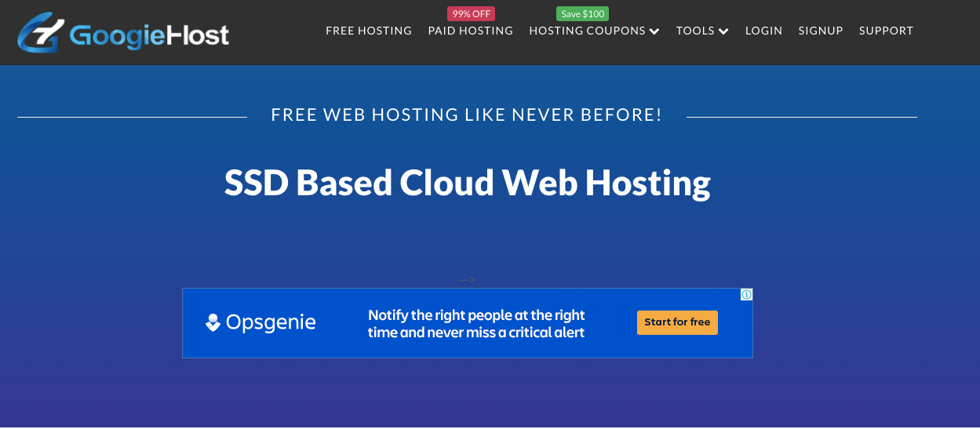This screenshot has width=980, height=429.
Task: Click the Opsgenie wordmark text in banner
Action: coord(271,322)
